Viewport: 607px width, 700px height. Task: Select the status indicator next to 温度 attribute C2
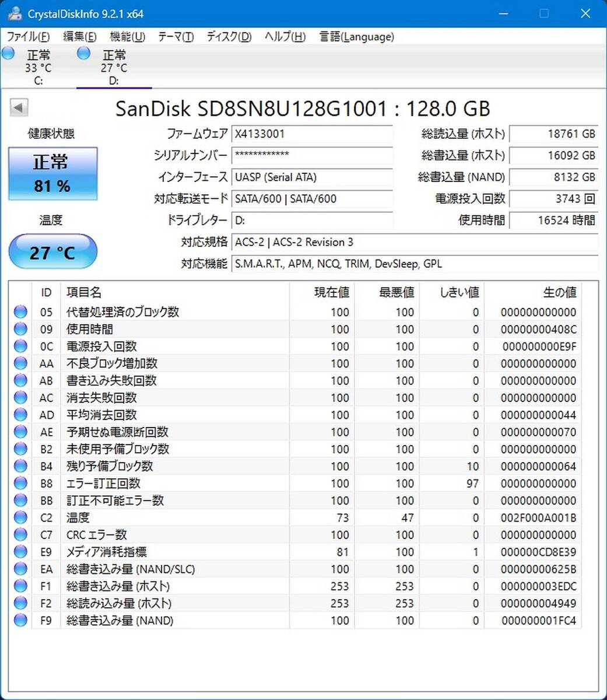pyautogui.click(x=20, y=517)
